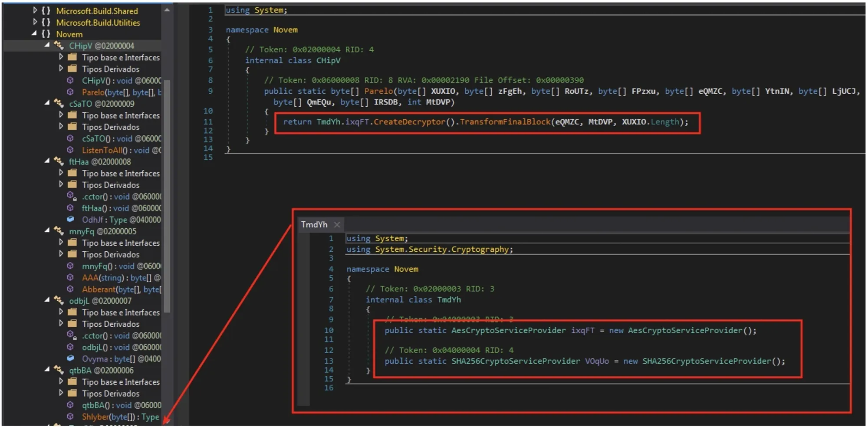Image resolution: width=868 pixels, height=427 pixels.
Task: Collapse the ftHaa class node
Action: pyautogui.click(x=47, y=161)
